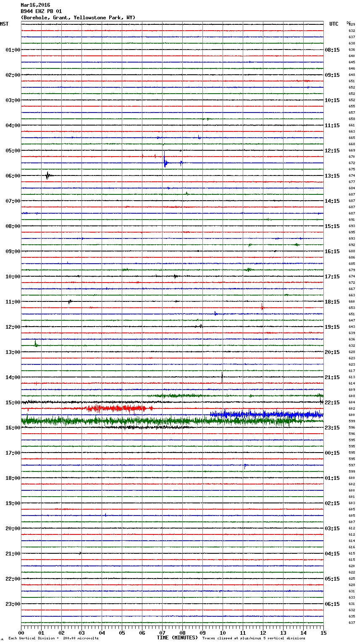Click the 00 minute tick label

point(21,633)
